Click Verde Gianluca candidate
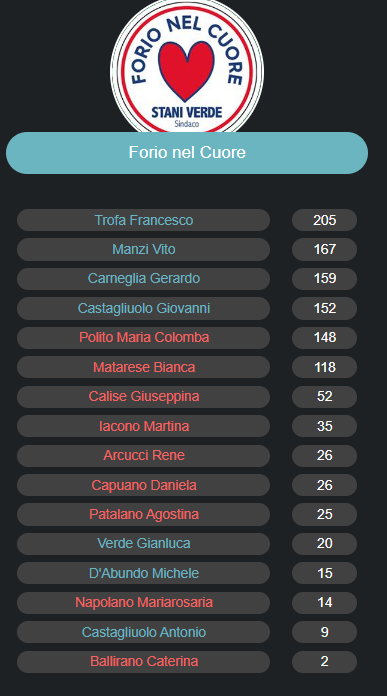Screen dimensions: 387x696 click(143, 544)
